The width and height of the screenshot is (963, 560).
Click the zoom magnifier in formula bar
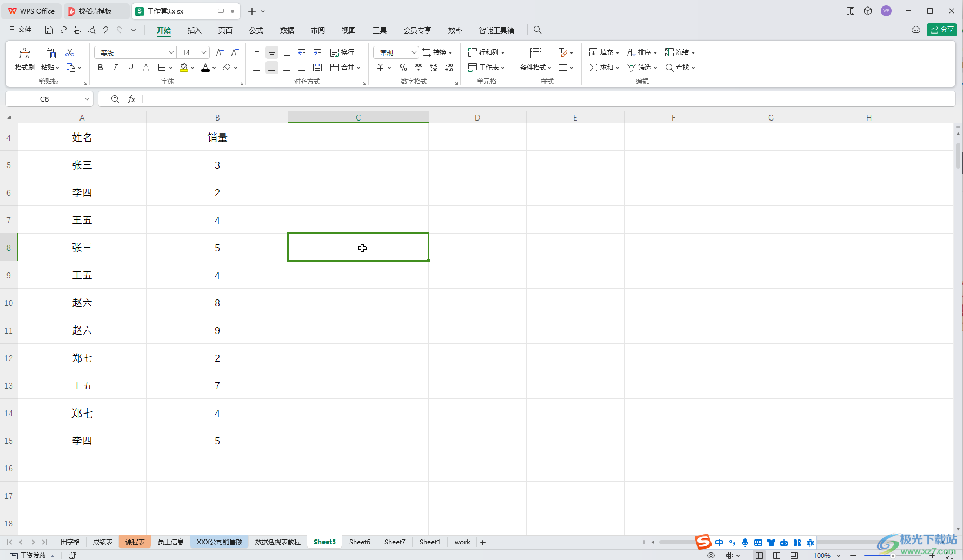[115, 99]
